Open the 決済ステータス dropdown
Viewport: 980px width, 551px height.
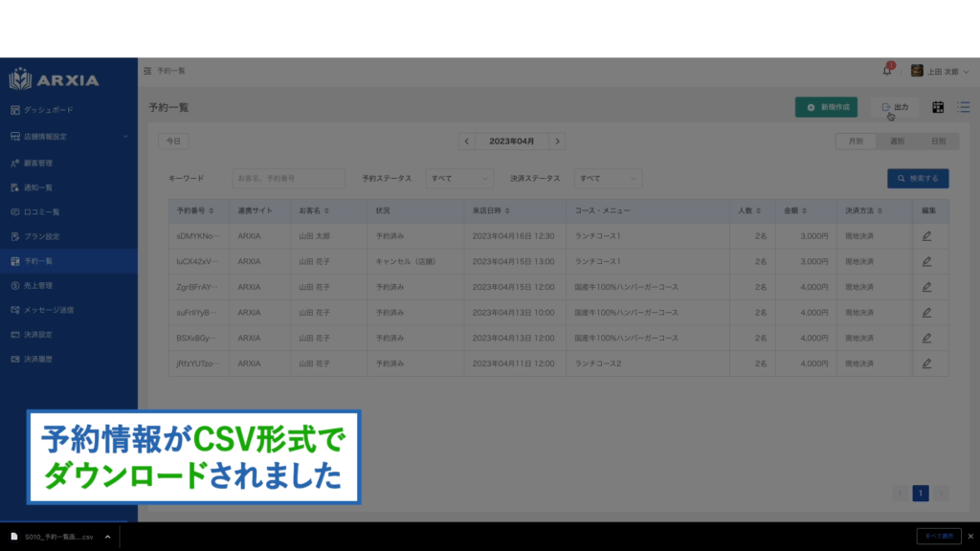(608, 179)
